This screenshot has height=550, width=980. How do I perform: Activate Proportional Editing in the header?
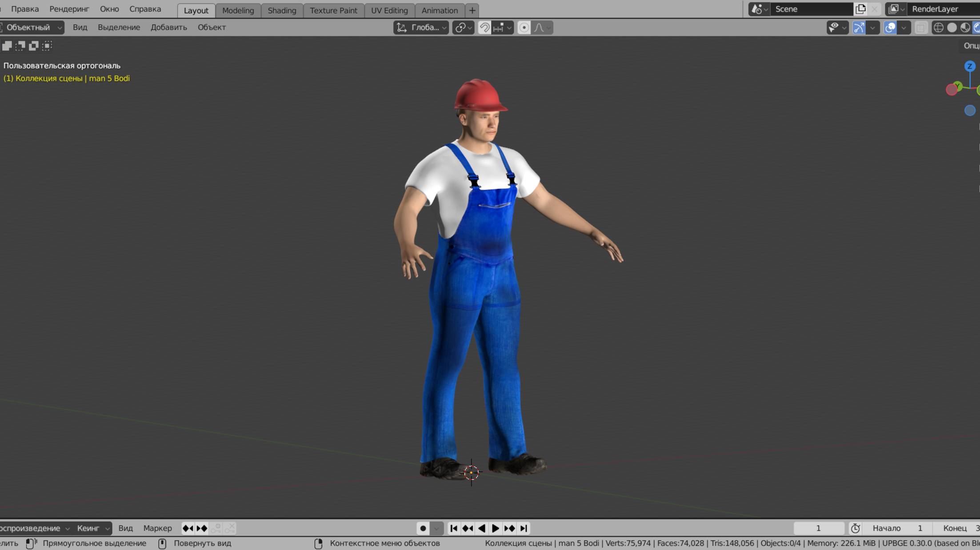[x=524, y=28]
